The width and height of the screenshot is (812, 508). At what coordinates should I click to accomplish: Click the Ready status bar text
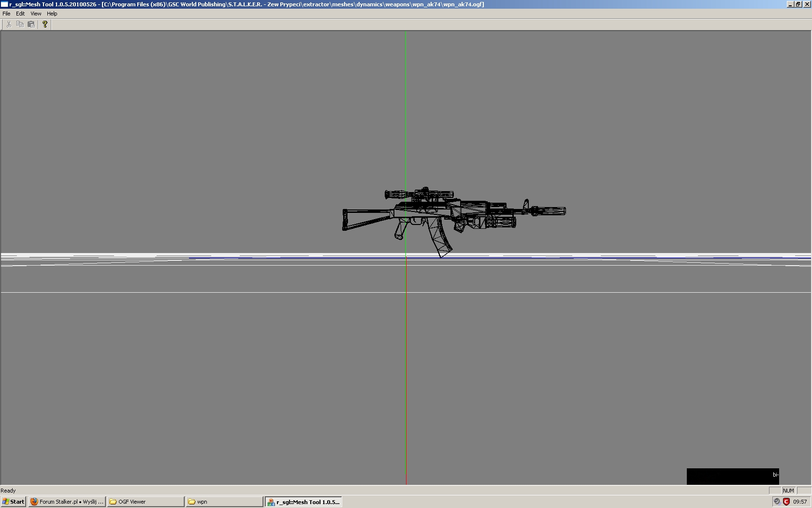click(8, 491)
